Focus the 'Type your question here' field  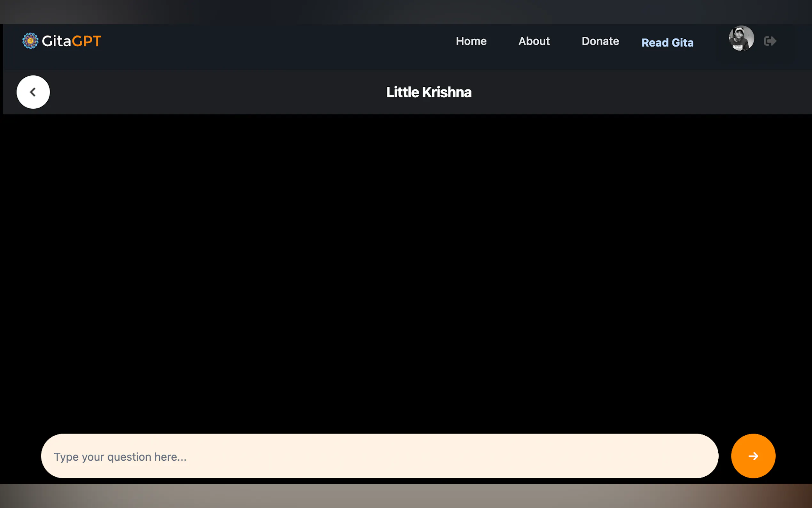click(x=379, y=456)
